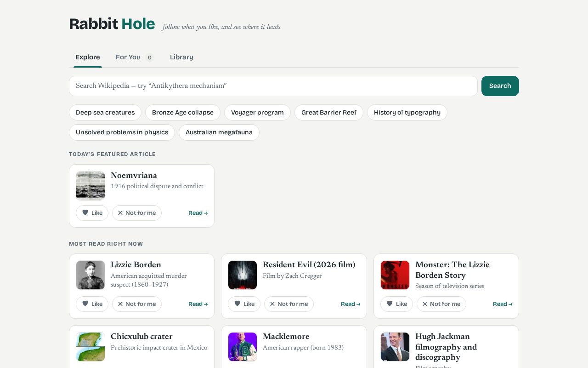Click the Lizzie Borden title text
Screen dimensions: 588x368
[136, 265]
